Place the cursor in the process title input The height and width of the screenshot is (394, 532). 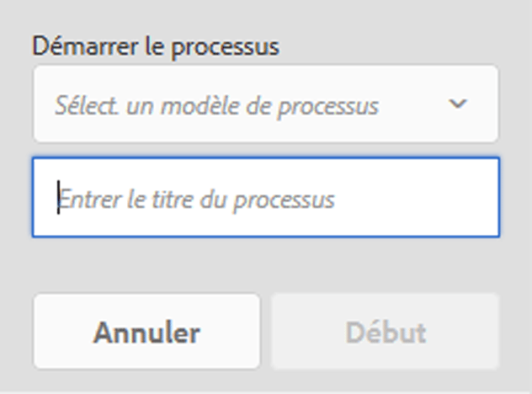[265, 198]
